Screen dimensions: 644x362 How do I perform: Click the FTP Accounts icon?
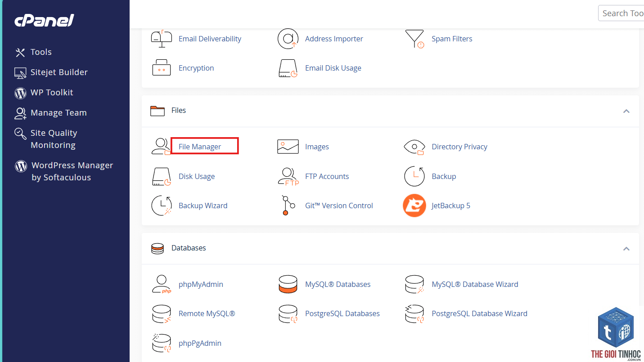coord(288,176)
